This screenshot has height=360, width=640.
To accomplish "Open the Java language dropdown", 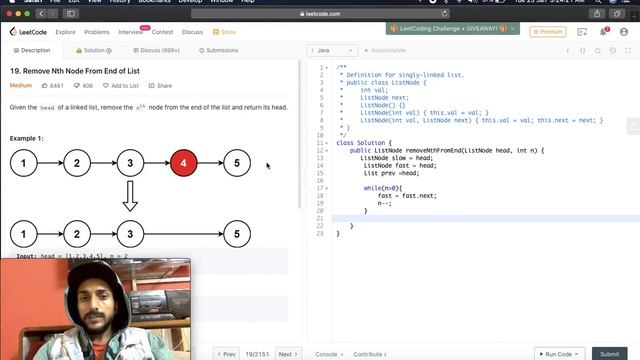I will [x=332, y=50].
